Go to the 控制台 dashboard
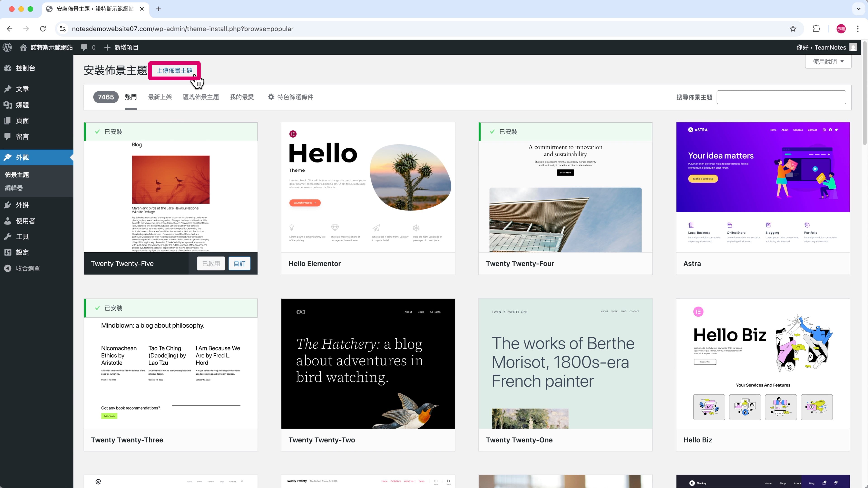Image resolution: width=868 pixels, height=488 pixels. point(25,68)
